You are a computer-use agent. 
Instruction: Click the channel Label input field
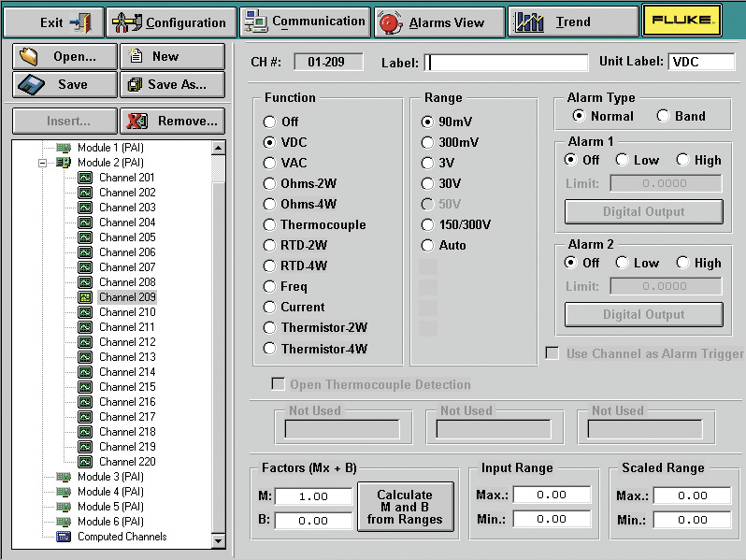(x=507, y=63)
